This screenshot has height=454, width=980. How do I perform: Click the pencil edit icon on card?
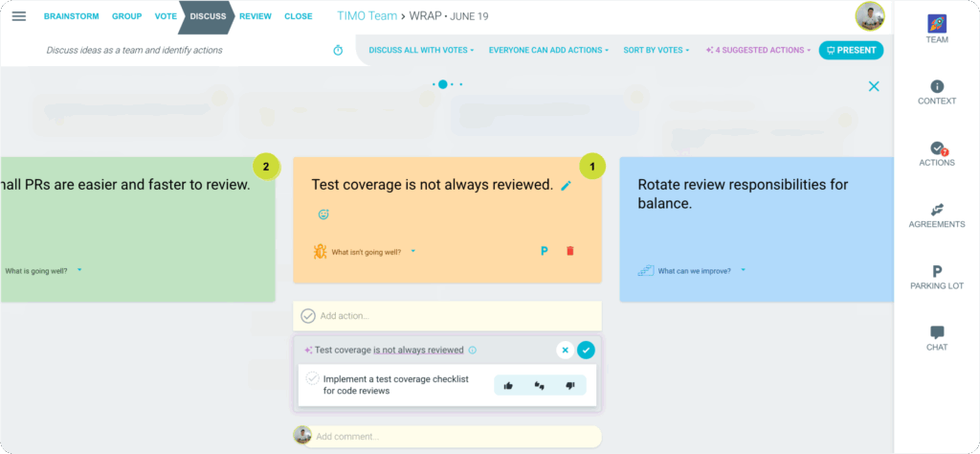coord(567,186)
